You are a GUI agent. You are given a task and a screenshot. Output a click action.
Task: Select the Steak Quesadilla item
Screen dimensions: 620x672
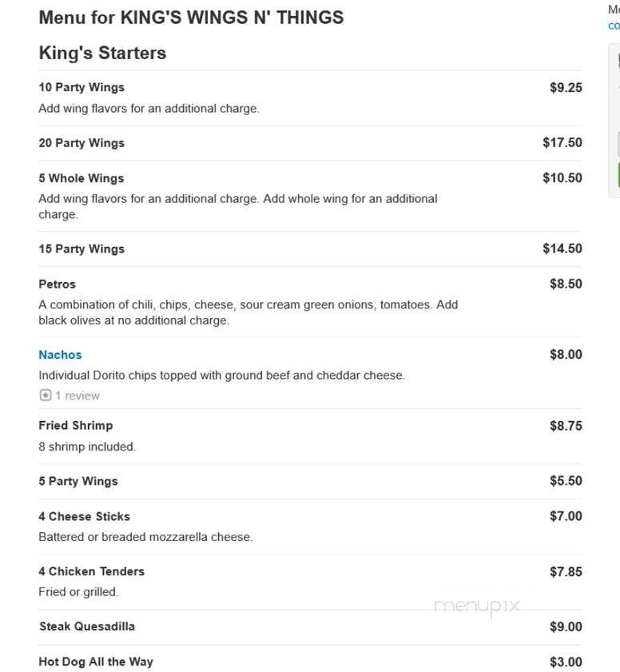click(88, 626)
